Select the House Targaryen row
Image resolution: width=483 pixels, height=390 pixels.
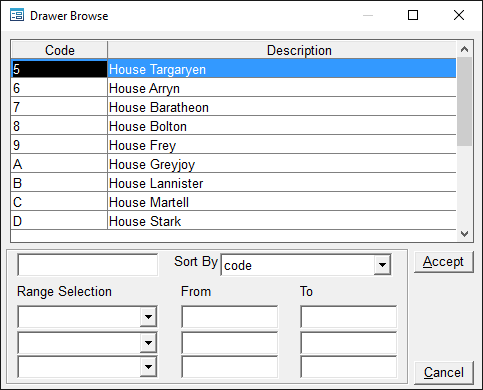tap(234, 69)
